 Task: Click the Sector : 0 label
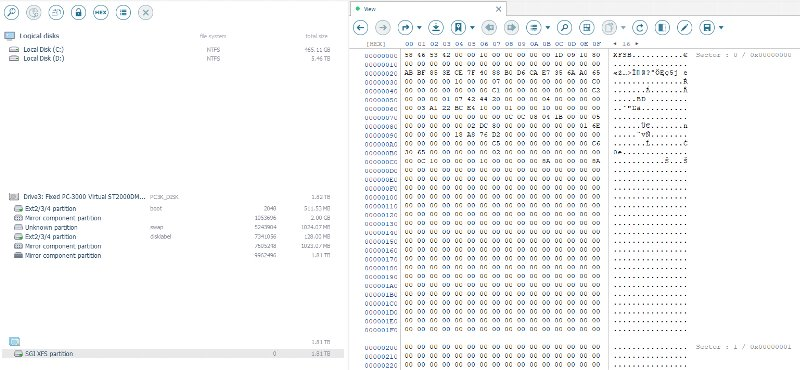coord(744,55)
